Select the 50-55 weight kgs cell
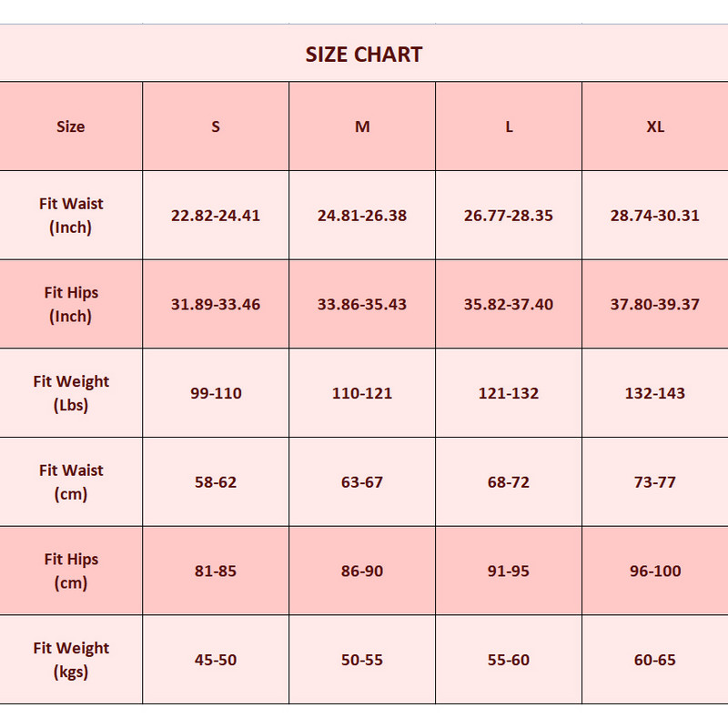The height and width of the screenshot is (728, 728). 362,660
